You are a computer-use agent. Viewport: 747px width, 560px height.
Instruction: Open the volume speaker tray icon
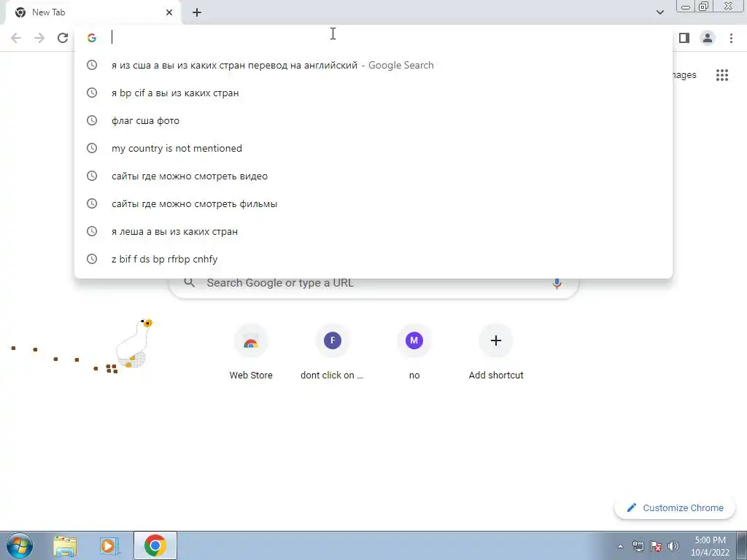pos(673,546)
